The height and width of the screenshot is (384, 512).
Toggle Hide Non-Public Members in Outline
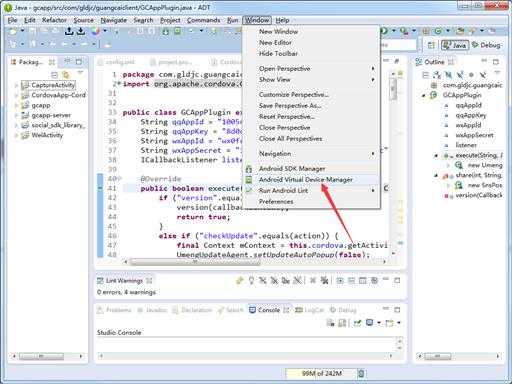(x=471, y=75)
